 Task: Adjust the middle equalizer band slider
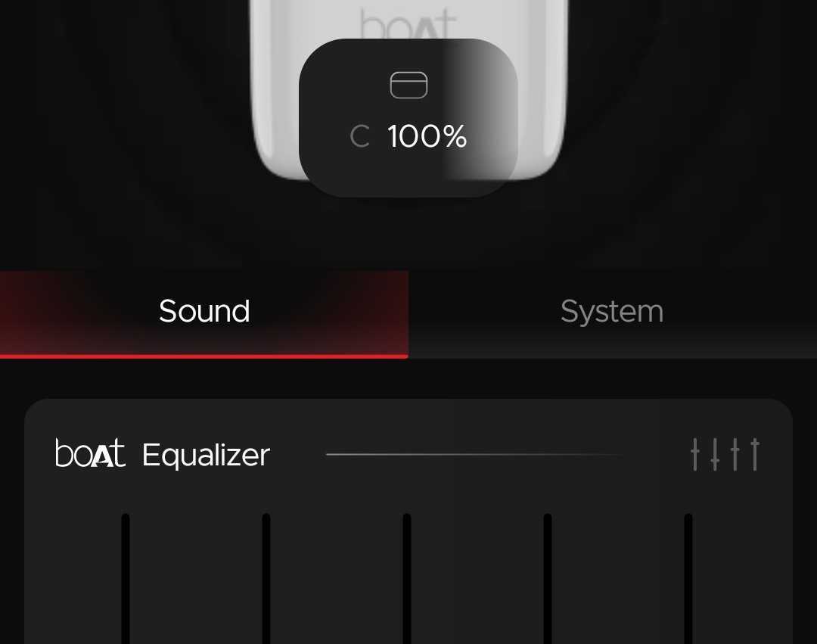click(x=407, y=578)
